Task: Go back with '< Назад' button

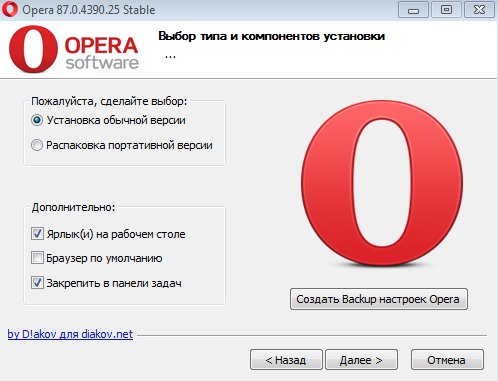Action: [x=286, y=360]
